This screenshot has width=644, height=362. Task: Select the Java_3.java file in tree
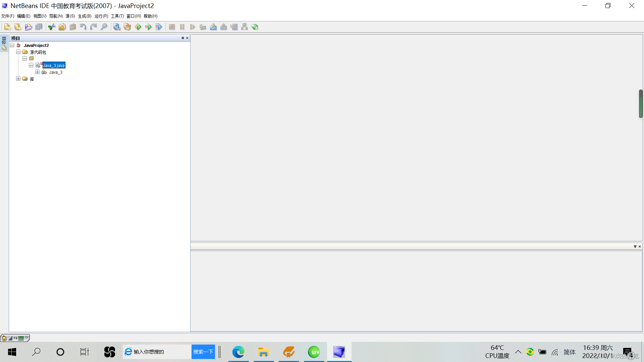(x=54, y=65)
